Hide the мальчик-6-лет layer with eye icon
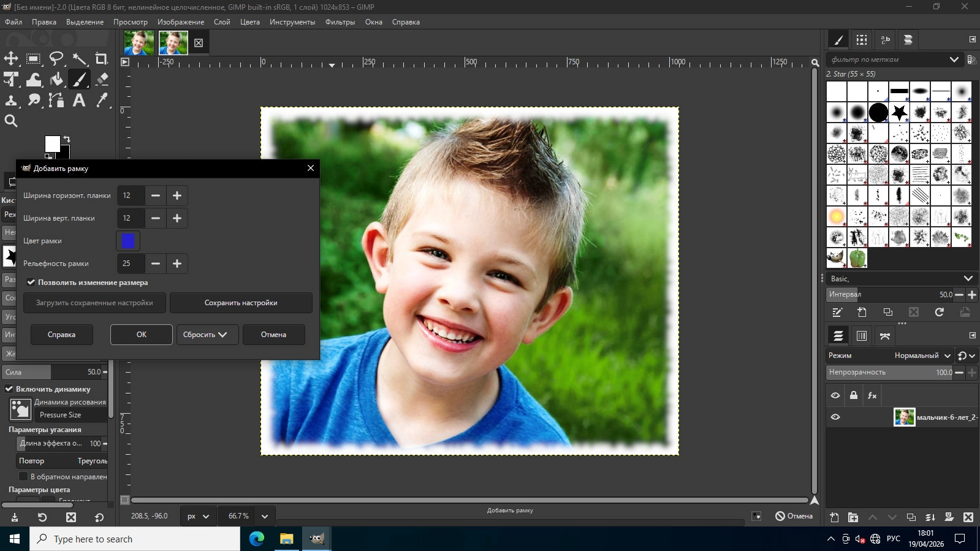 [x=835, y=417]
